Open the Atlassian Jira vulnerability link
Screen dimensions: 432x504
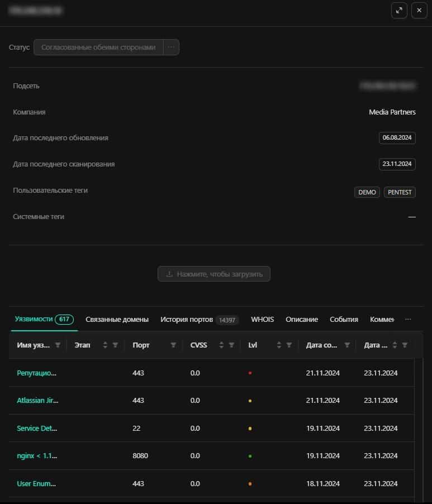point(37,401)
